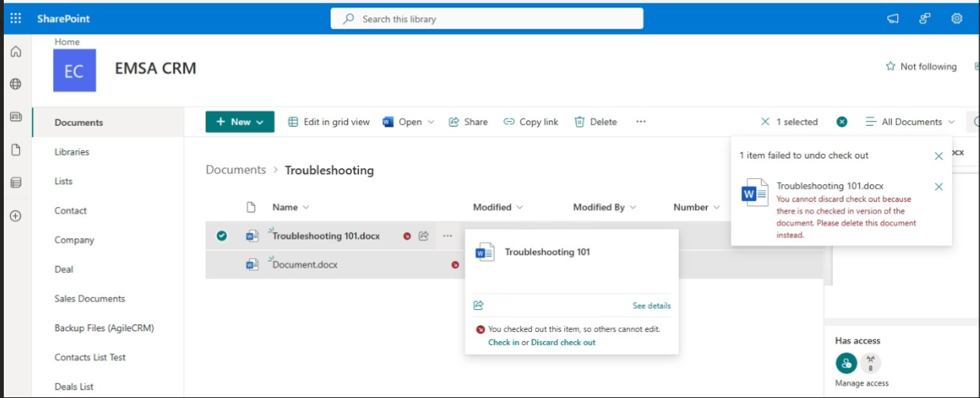Screen dimensions: 980x398
Task: Open the SharePoint community icon in header
Action: (x=925, y=19)
